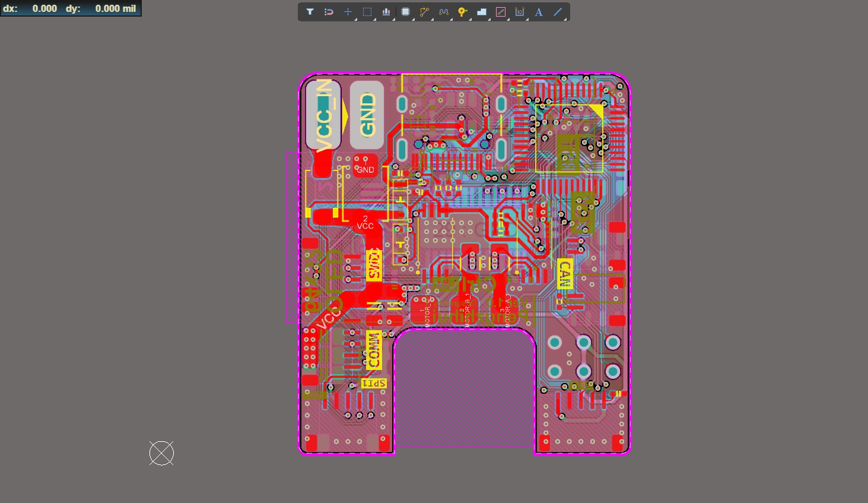Select the Place Polygon Plane tool
The height and width of the screenshot is (503, 868).
point(482,12)
